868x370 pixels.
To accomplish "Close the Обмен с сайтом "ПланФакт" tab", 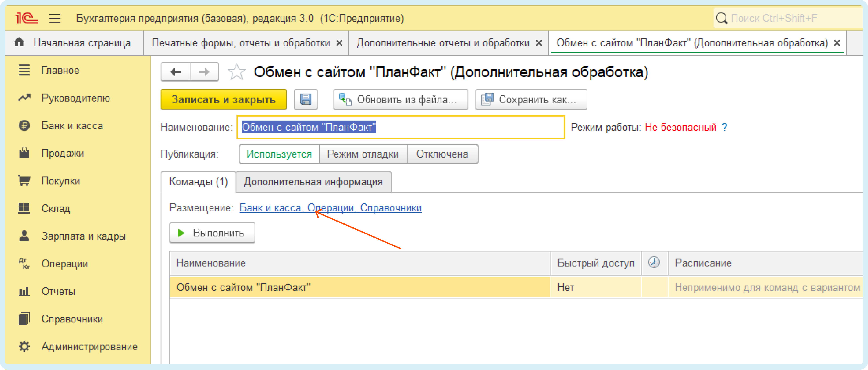I will click(x=837, y=43).
